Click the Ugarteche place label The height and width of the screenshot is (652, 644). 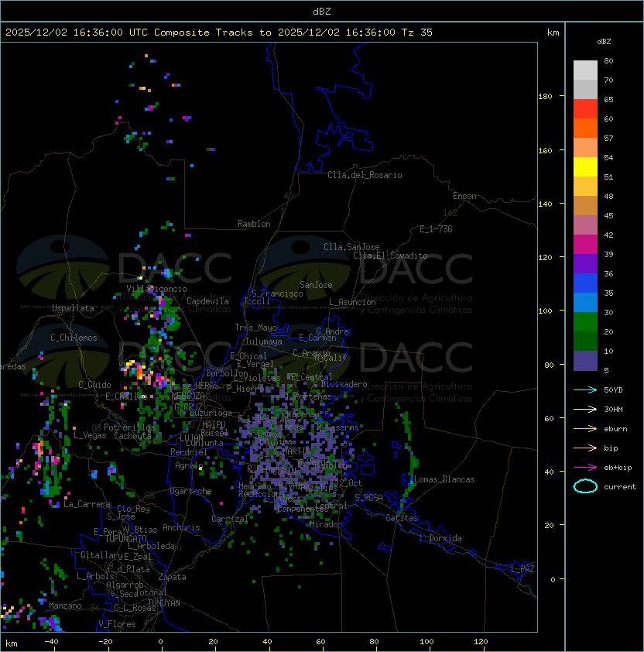191,491
